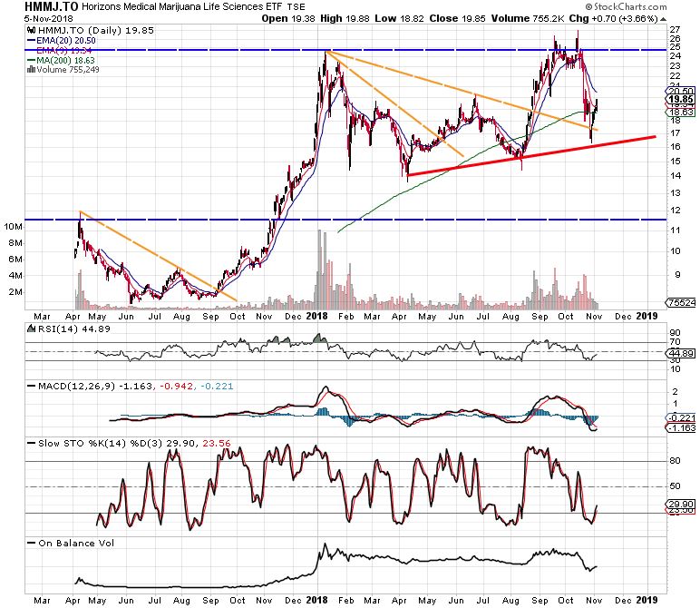Click the 2018 label on main chart axis

click(x=319, y=315)
